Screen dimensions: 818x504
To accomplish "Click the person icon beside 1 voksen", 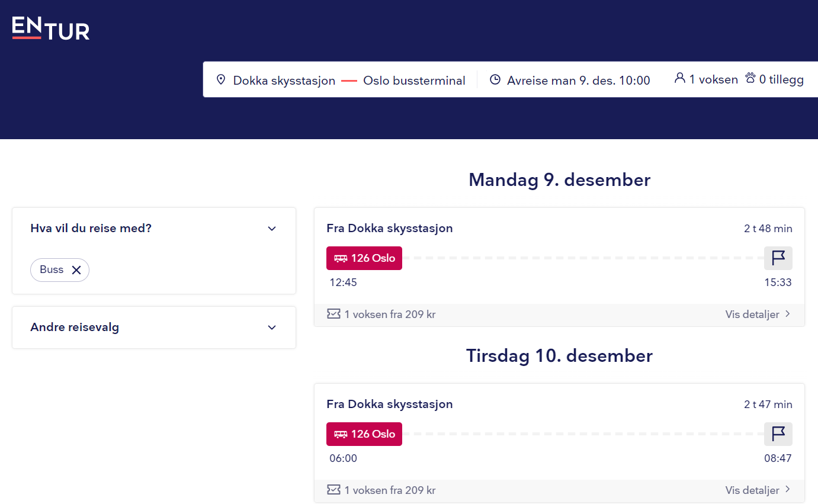I will point(680,78).
